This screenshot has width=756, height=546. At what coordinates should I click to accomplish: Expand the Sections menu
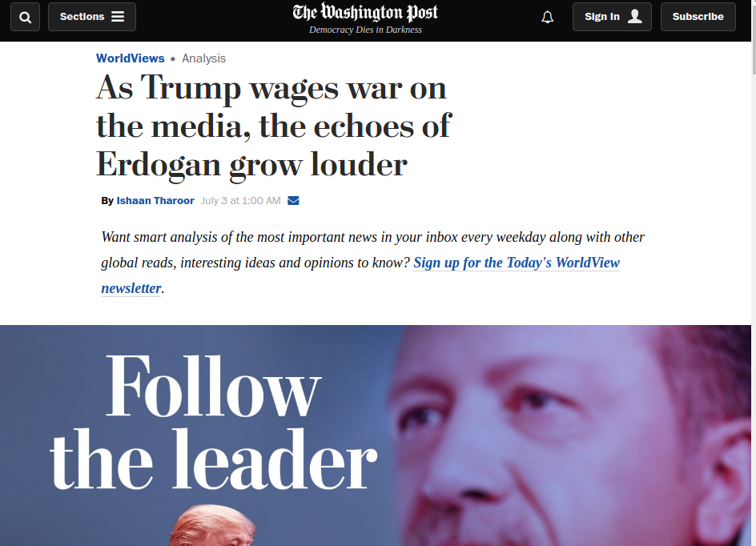pyautogui.click(x=91, y=17)
